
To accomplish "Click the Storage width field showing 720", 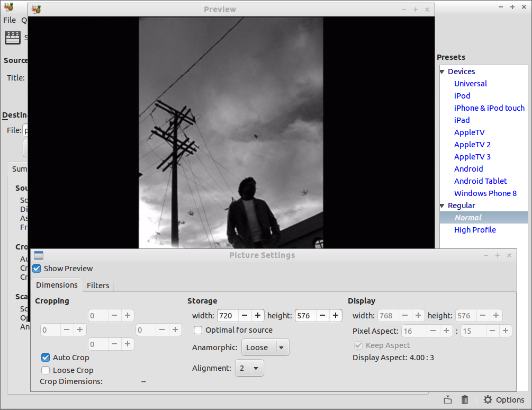I will click(x=228, y=316).
